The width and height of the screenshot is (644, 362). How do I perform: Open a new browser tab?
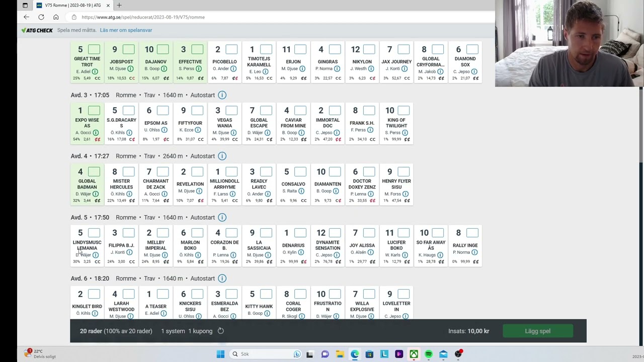click(119, 5)
